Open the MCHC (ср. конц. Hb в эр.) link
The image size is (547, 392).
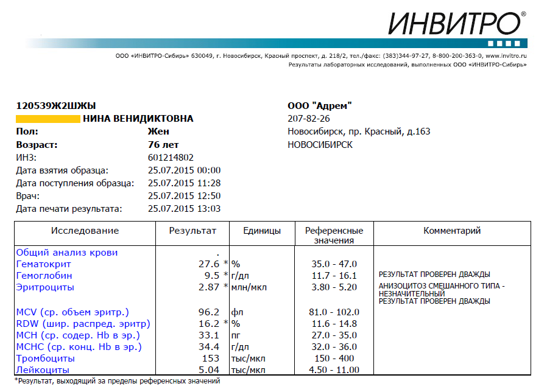click(x=79, y=347)
